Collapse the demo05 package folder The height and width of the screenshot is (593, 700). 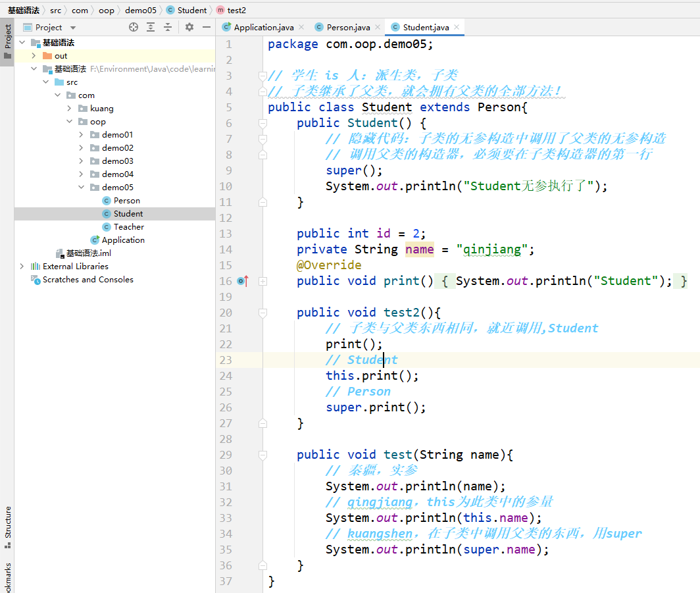click(x=81, y=187)
